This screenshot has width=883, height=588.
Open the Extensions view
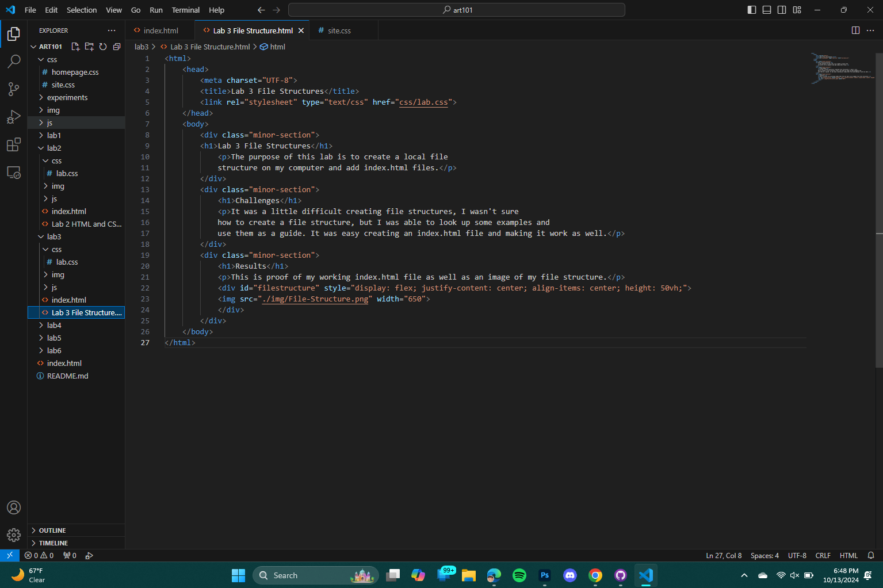14,144
